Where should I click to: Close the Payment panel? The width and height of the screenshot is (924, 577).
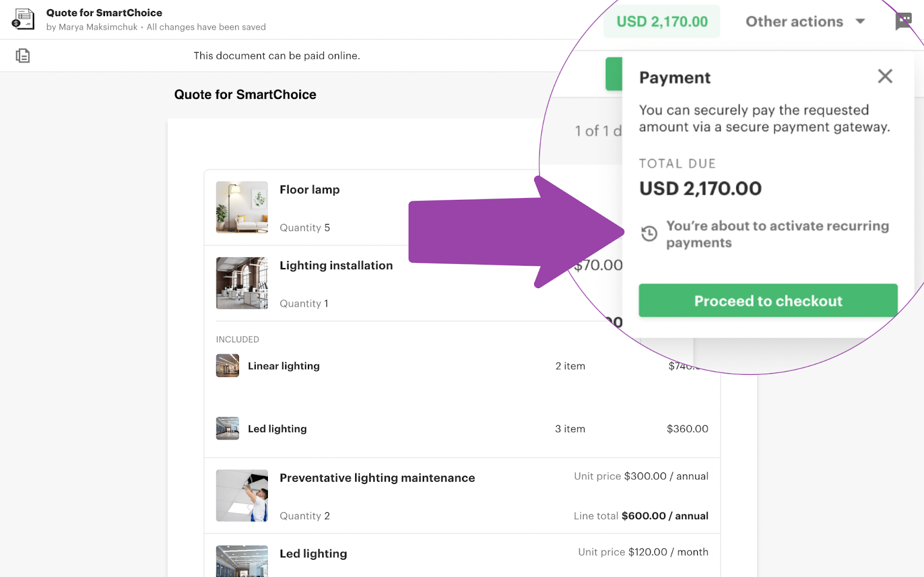[x=885, y=76]
